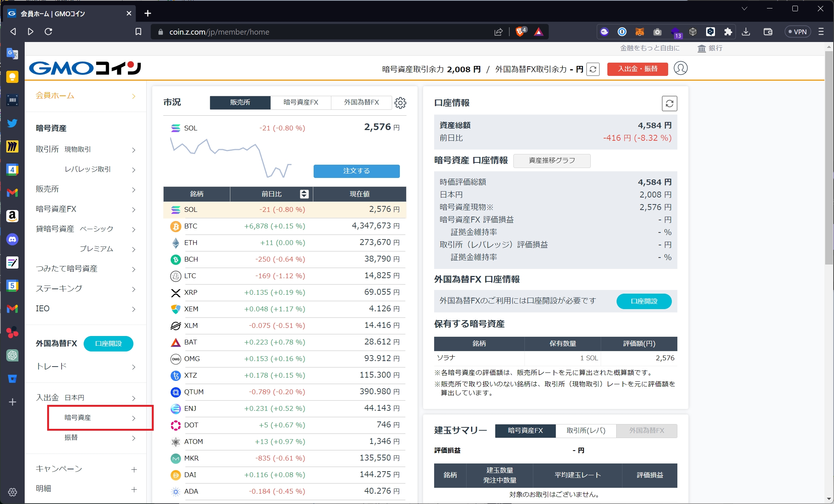Refresh the account information panel
Screen dimensions: 834x504
(x=669, y=104)
